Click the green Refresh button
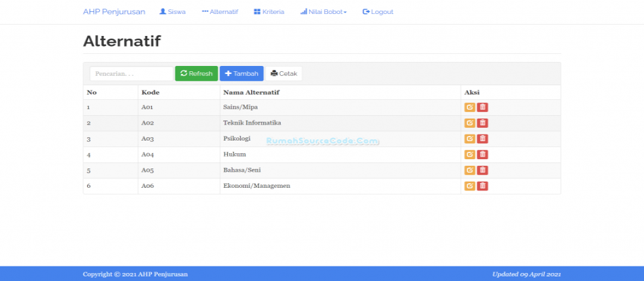The image size is (644, 281). click(197, 74)
